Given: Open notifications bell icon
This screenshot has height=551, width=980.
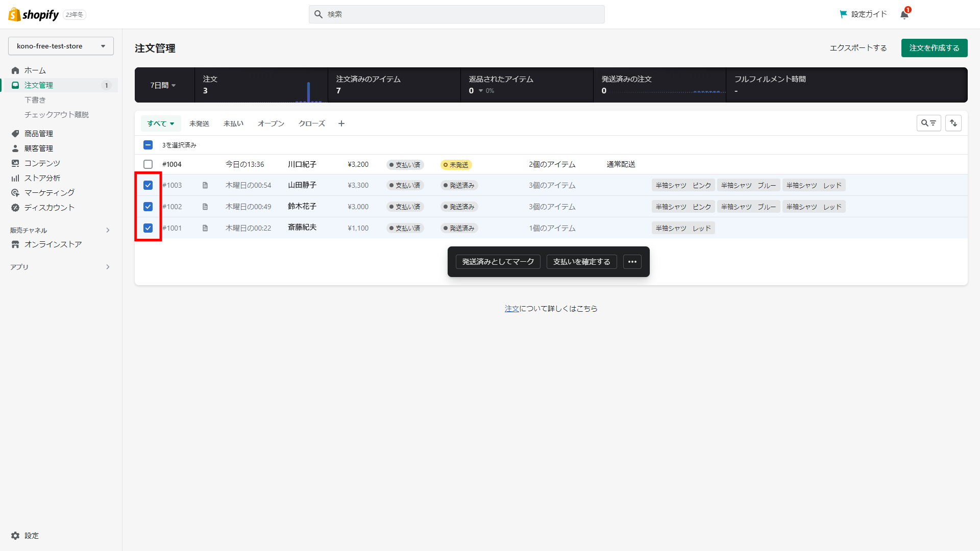Looking at the screenshot, I should click(904, 14).
